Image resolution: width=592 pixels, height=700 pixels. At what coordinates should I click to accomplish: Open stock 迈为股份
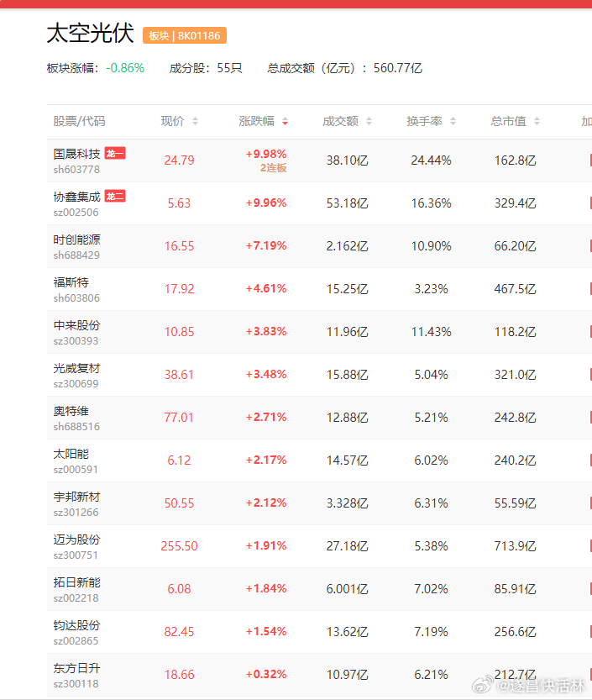pyautogui.click(x=76, y=539)
